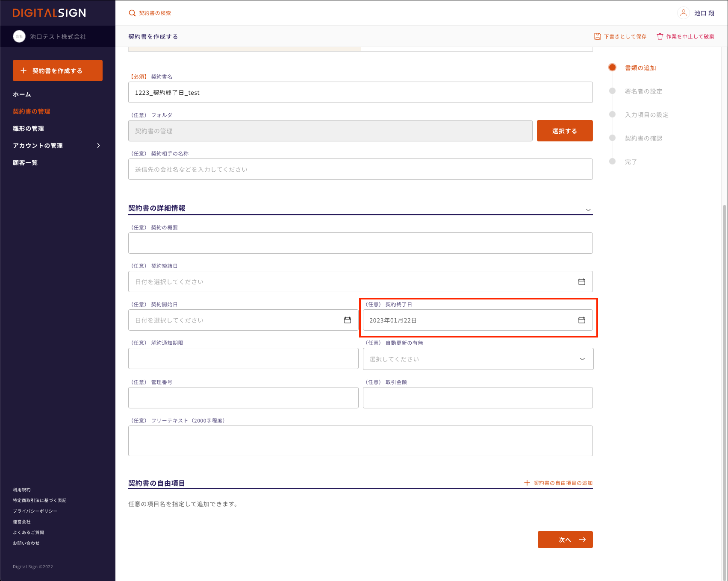
Task: Open the プライバシーポリシー link
Action: coord(35,511)
